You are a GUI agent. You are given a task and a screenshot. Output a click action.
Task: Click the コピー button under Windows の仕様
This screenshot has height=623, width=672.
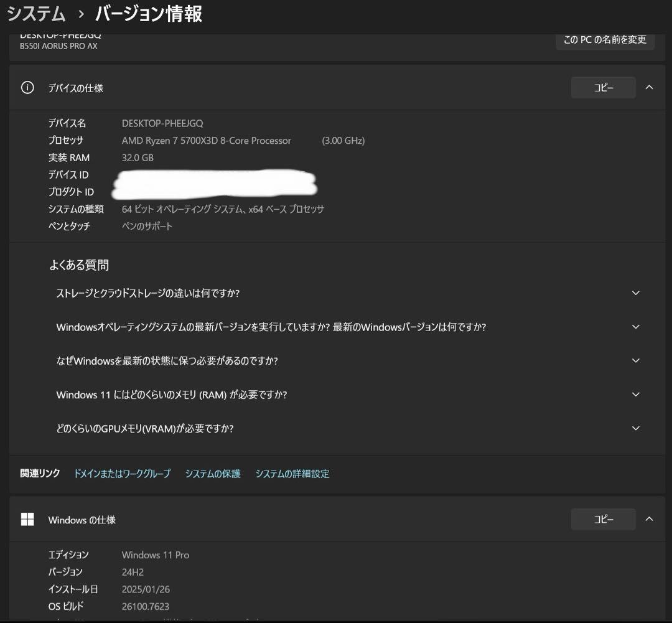tap(603, 519)
